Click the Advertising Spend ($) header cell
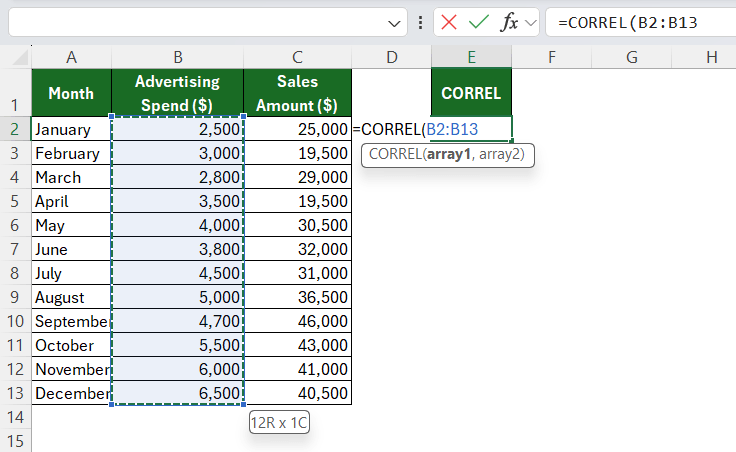 [x=177, y=93]
